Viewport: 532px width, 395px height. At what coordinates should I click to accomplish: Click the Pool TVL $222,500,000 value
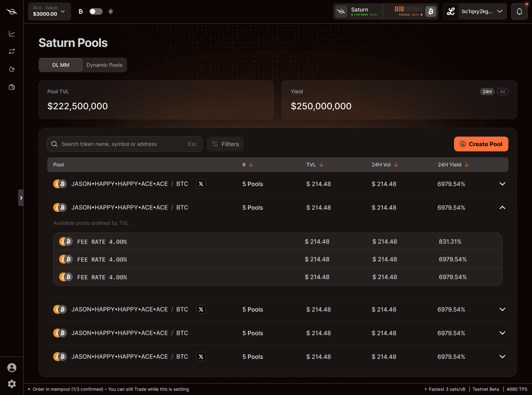pyautogui.click(x=78, y=106)
